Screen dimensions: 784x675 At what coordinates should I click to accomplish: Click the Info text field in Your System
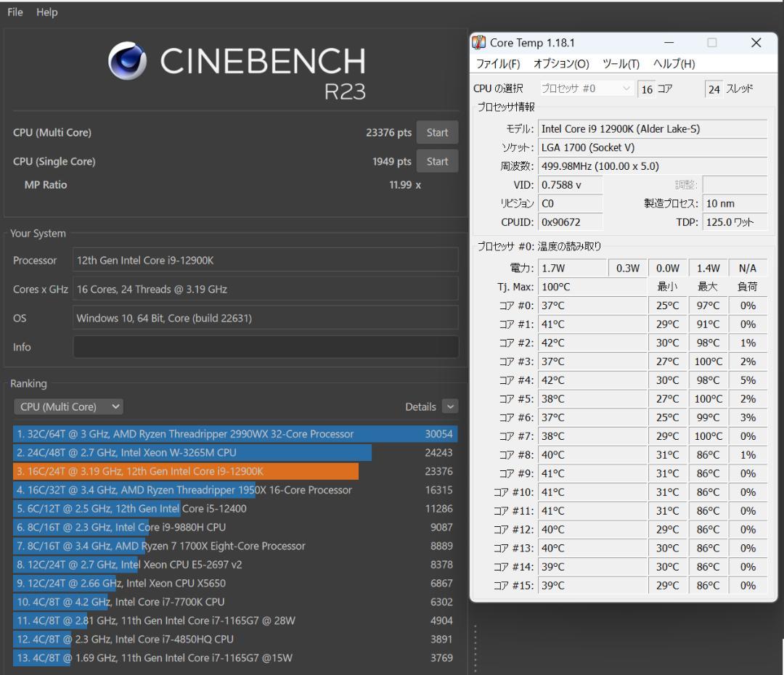tap(266, 347)
